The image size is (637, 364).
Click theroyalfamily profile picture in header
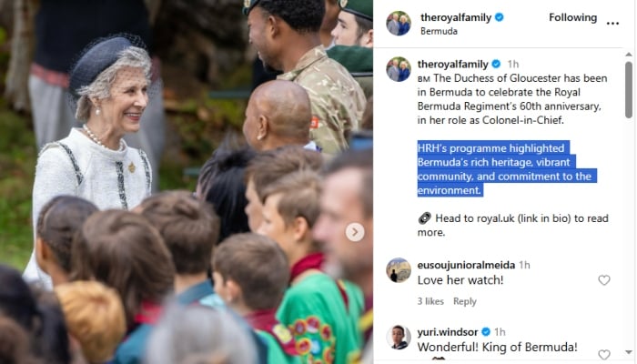(x=399, y=24)
